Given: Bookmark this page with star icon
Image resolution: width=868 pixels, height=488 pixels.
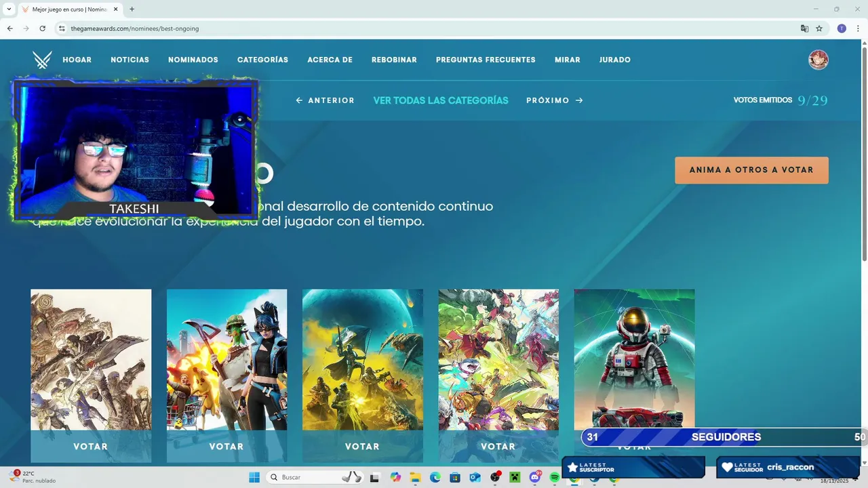Looking at the screenshot, I should pos(819,28).
